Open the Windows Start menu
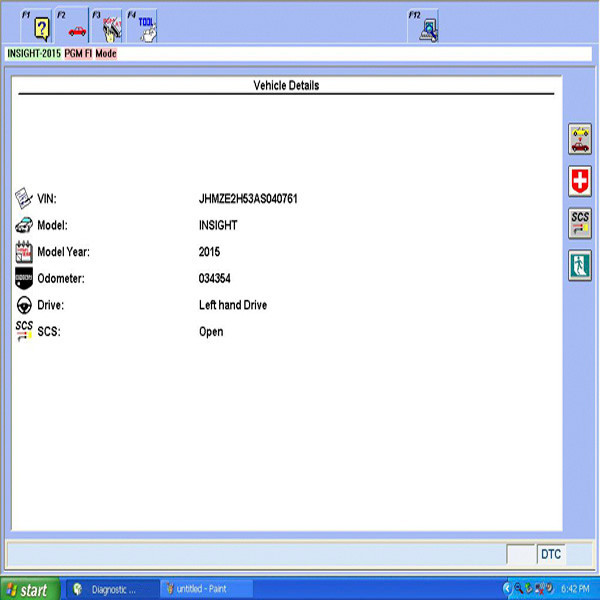The image size is (600, 600). click(28, 589)
